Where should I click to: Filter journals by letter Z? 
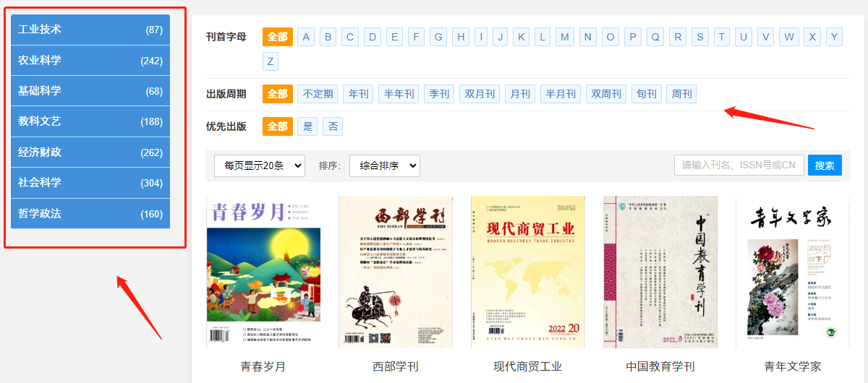pyautogui.click(x=271, y=61)
